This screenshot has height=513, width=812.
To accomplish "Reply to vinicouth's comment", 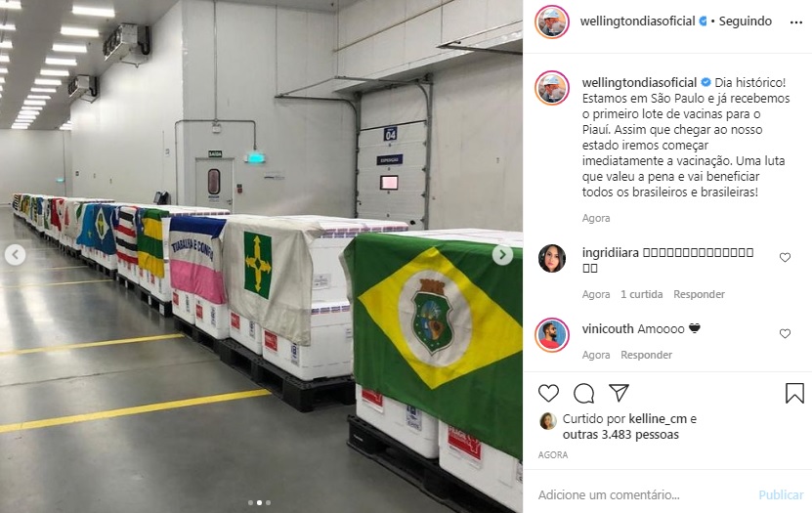I will click(x=646, y=355).
